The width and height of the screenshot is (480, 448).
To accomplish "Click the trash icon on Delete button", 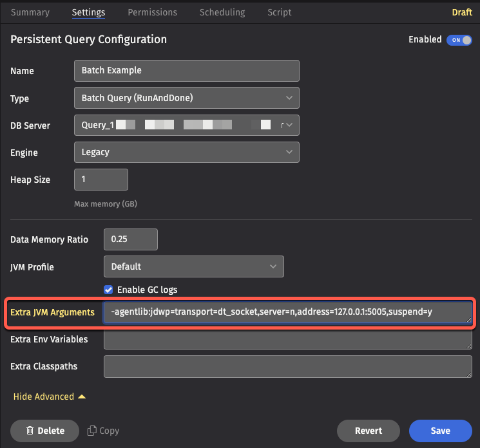I will (x=30, y=431).
